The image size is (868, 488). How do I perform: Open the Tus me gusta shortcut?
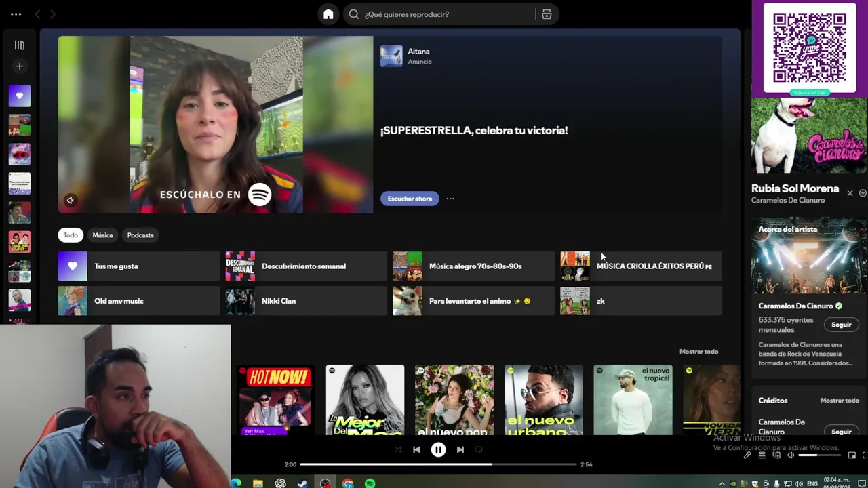139,266
